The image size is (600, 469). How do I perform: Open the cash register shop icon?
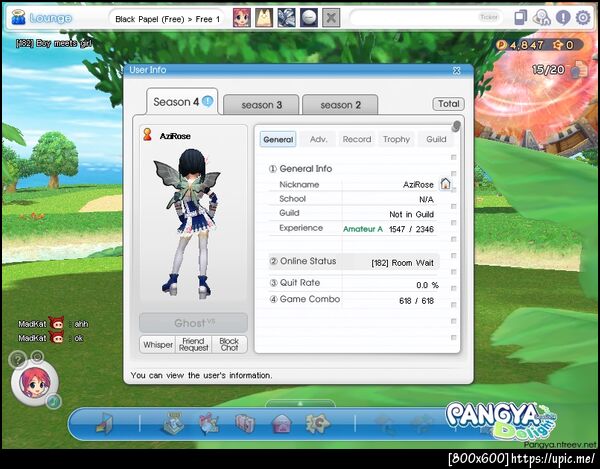click(x=174, y=423)
